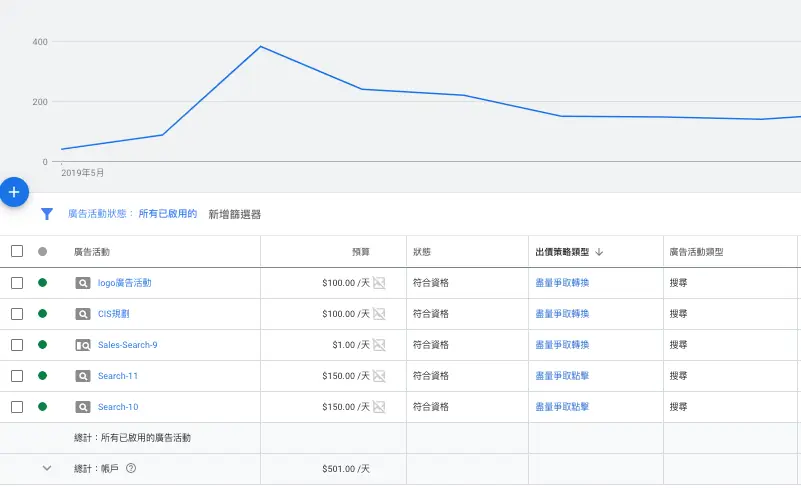Click $100.00/天 budget of logo廣告活動
The width and height of the screenshot is (801, 488).
tap(346, 283)
